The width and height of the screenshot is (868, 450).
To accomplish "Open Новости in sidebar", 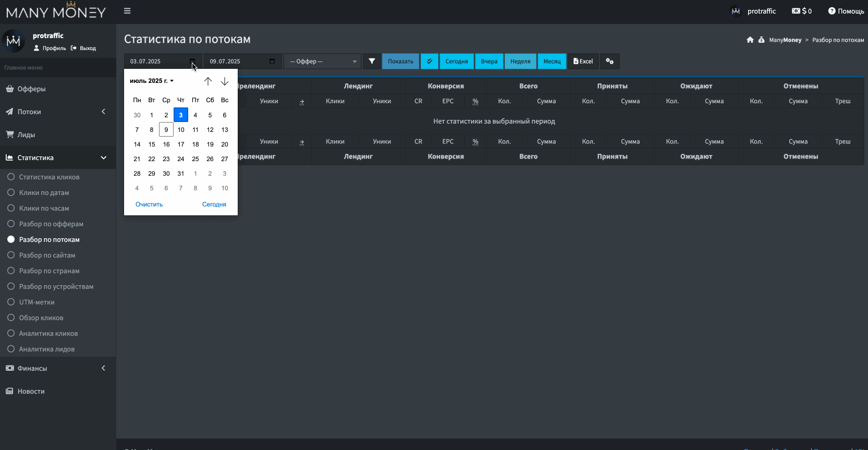I will 58,391.
